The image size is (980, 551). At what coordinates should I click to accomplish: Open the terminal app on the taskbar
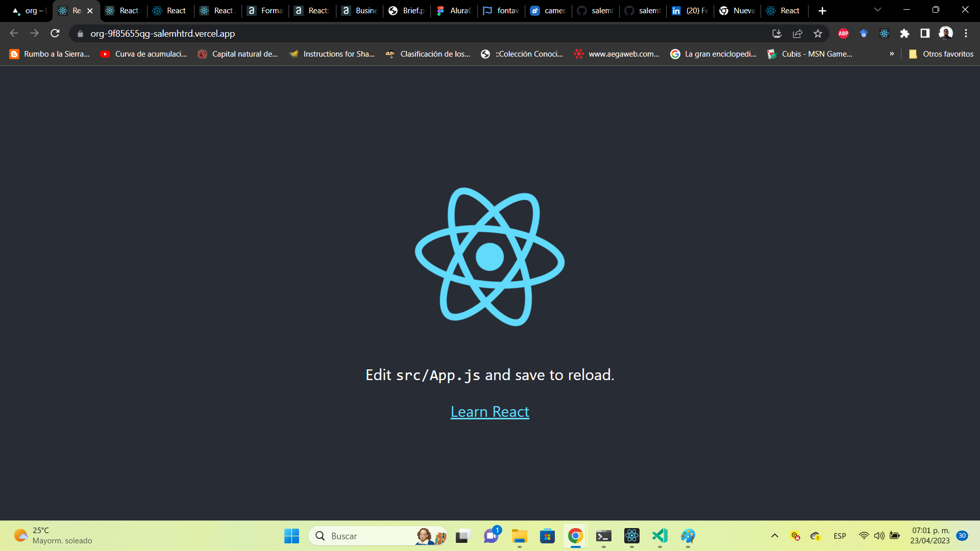(x=604, y=536)
